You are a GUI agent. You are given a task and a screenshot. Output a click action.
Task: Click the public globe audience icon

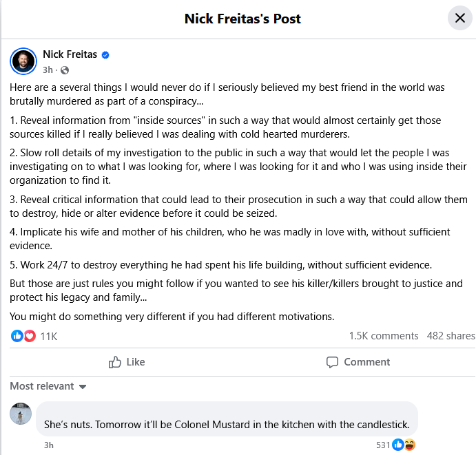tap(65, 70)
